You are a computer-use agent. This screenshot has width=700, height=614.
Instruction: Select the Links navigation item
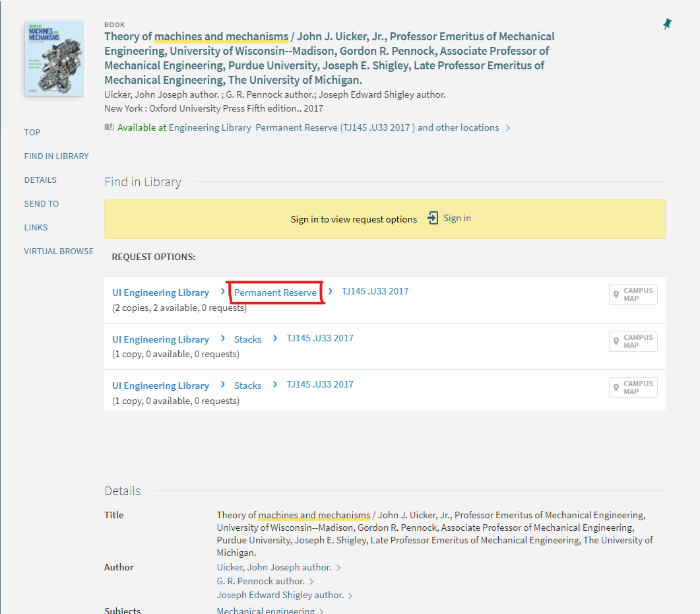[36, 228]
